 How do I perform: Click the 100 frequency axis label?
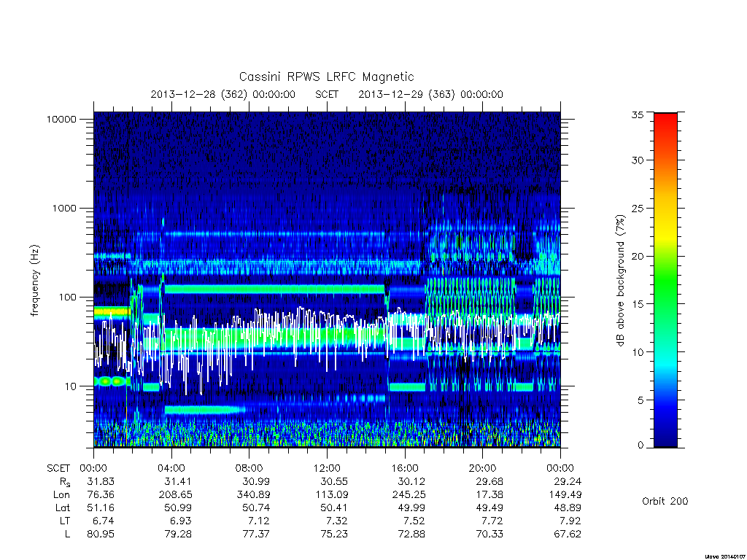point(67,297)
